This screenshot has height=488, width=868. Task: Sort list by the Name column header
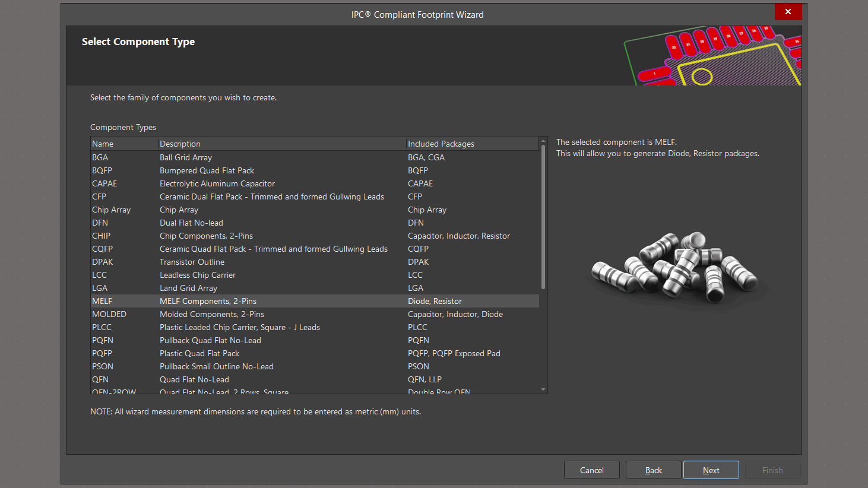123,144
